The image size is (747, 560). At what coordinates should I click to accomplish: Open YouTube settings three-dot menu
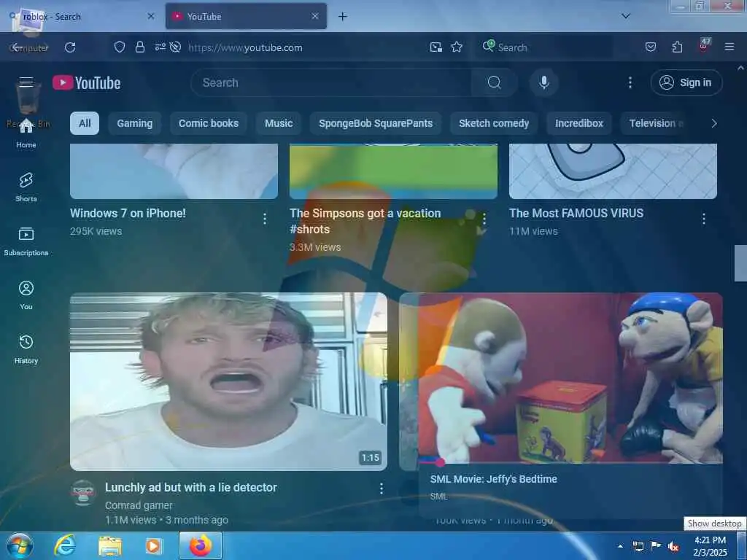click(x=630, y=82)
